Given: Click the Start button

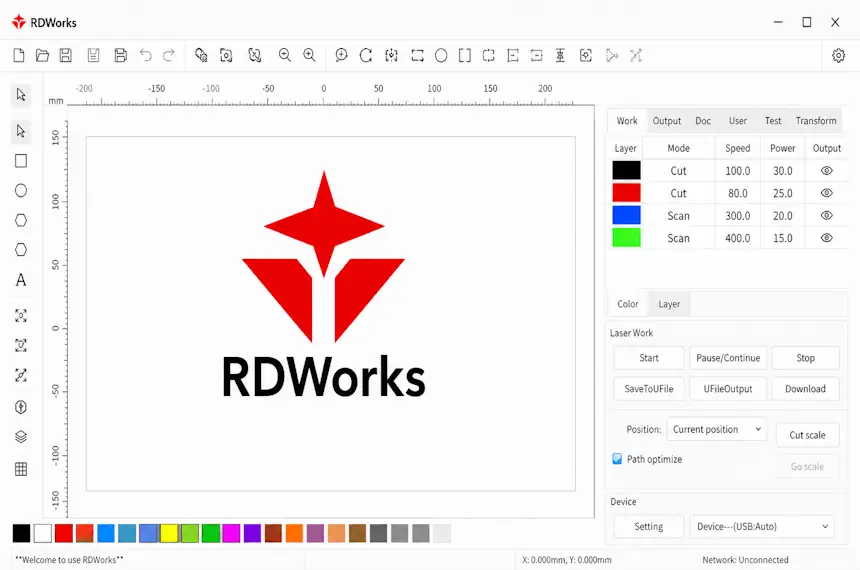Looking at the screenshot, I should pos(649,358).
